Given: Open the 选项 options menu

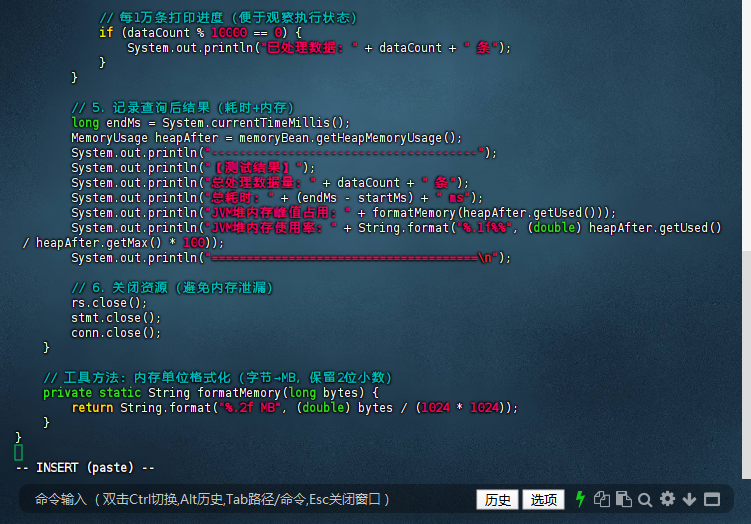Looking at the screenshot, I should 543,500.
